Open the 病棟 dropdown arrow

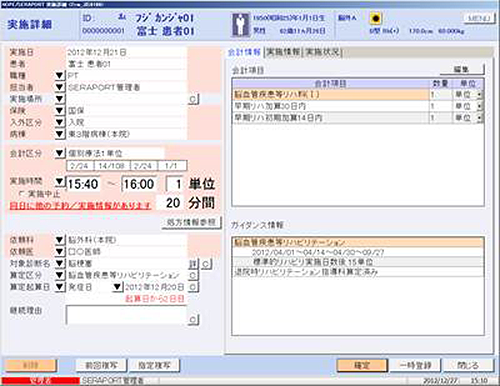pos(59,134)
